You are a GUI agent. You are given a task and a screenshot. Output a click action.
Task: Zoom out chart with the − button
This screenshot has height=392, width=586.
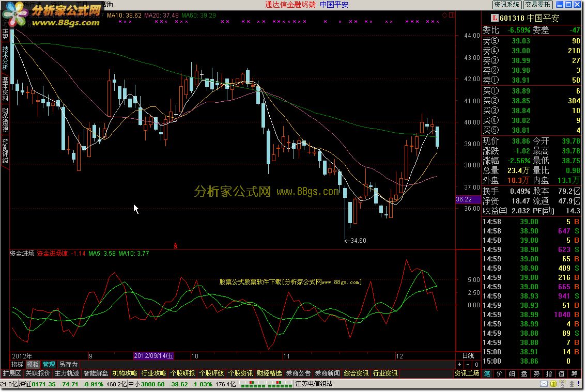point(468,364)
